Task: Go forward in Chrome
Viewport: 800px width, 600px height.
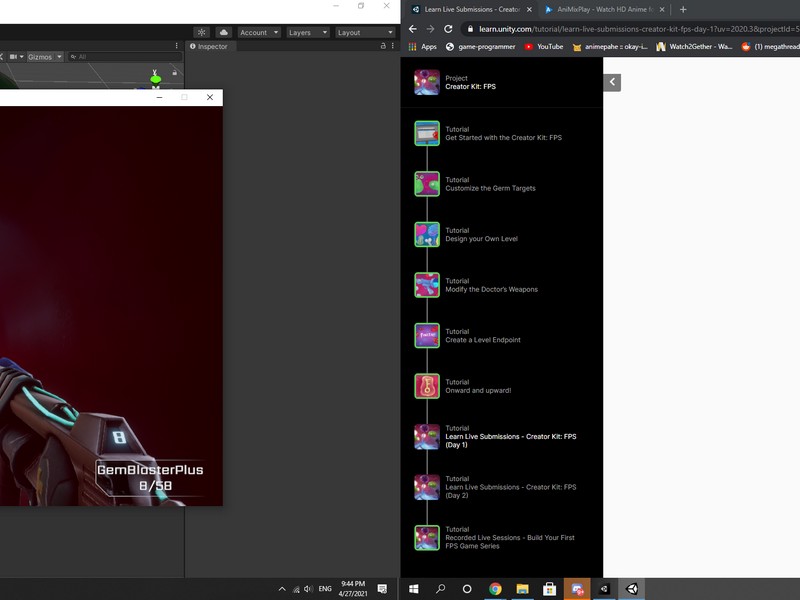Action: tap(430, 29)
